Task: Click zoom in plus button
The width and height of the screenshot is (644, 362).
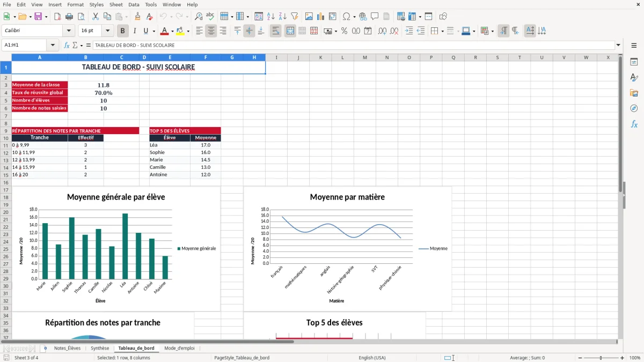Action: click(623, 358)
